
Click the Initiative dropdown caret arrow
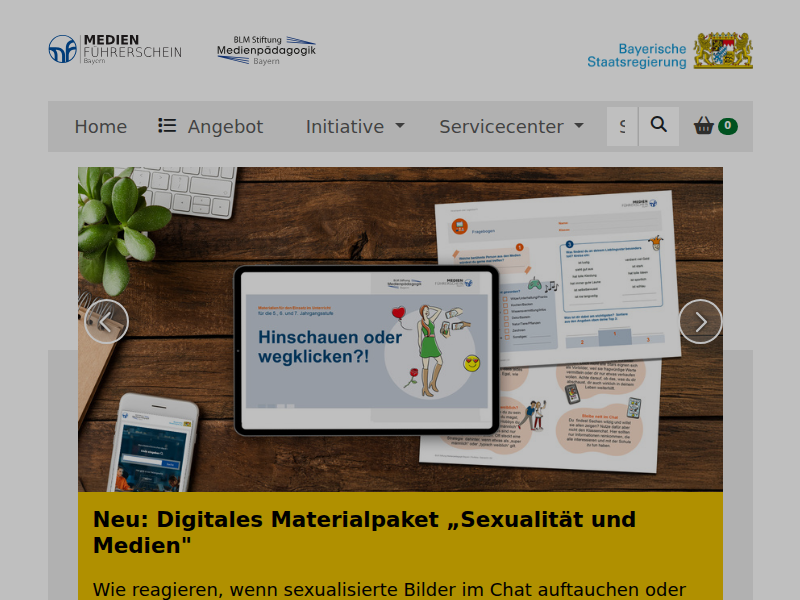400,126
